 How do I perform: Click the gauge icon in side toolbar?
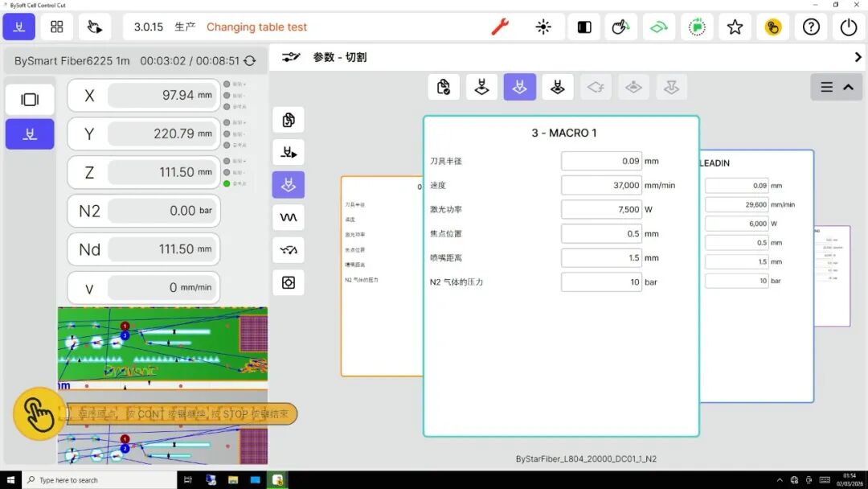coord(288,250)
